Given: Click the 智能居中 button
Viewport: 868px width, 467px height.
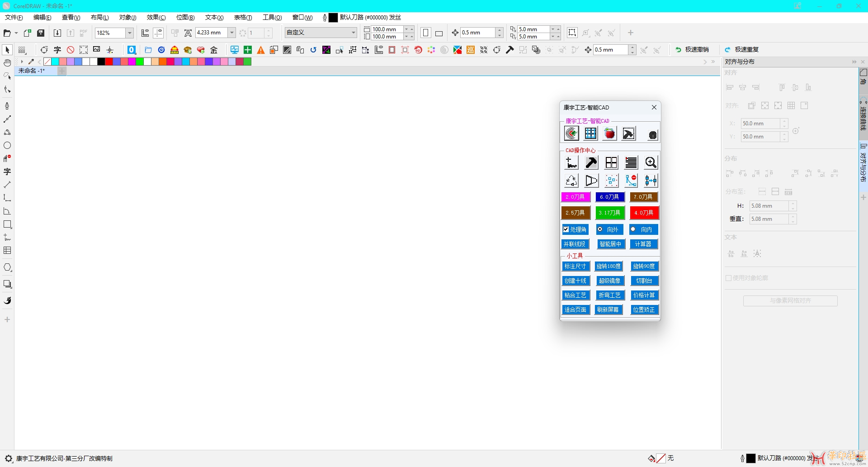Looking at the screenshot, I should click(610, 244).
